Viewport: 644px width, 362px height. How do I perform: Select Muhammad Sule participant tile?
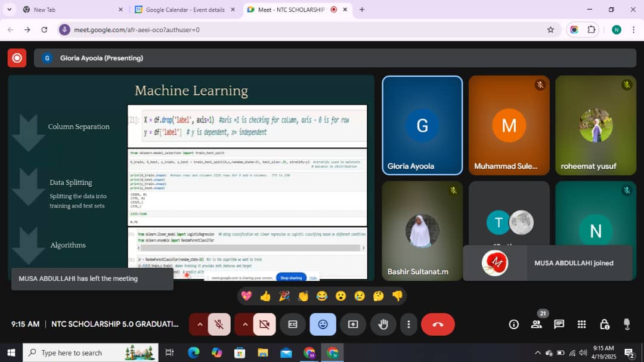(509, 125)
